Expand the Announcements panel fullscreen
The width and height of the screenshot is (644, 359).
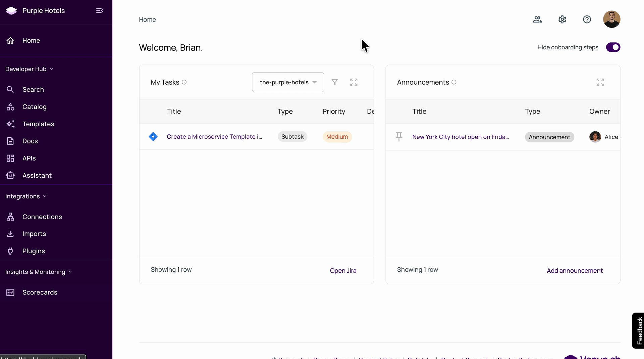pos(600,82)
